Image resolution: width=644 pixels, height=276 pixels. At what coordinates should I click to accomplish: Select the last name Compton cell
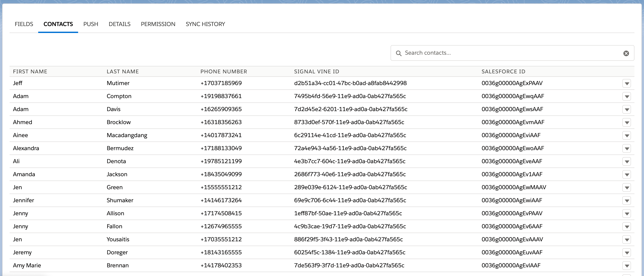119,96
